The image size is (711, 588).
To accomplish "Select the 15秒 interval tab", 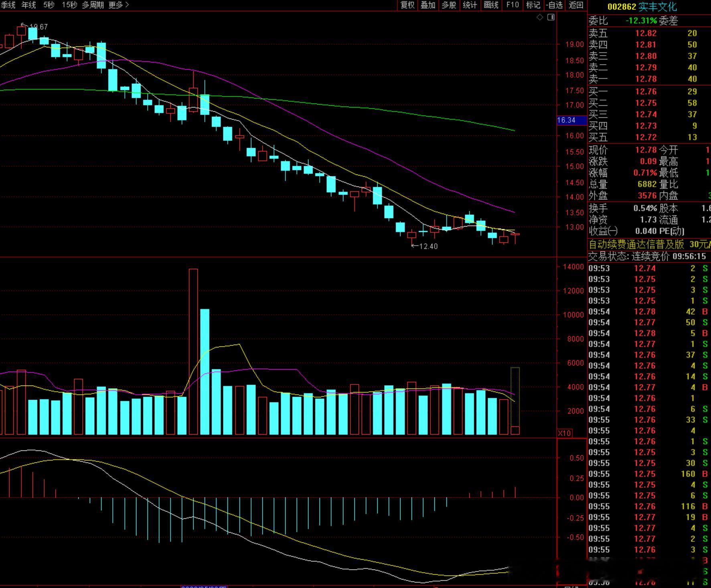I will coord(69,5).
